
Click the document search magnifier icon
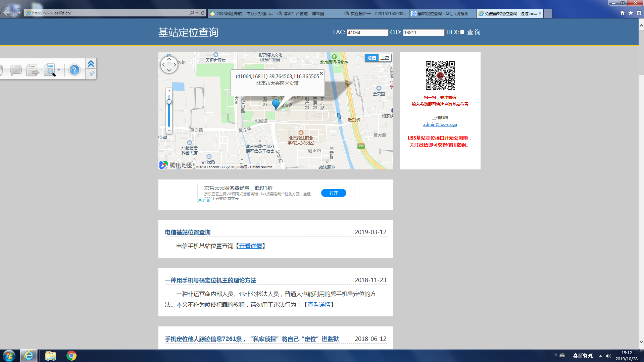pyautogui.click(x=50, y=70)
